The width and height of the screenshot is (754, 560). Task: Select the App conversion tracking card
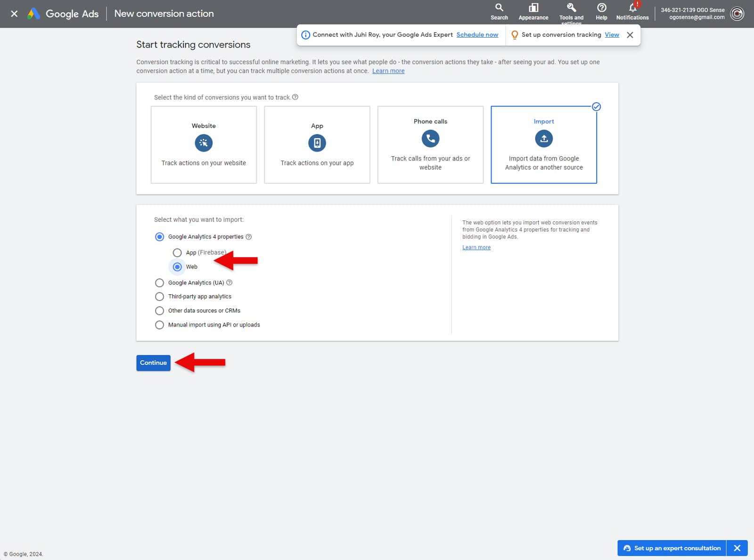317,144
